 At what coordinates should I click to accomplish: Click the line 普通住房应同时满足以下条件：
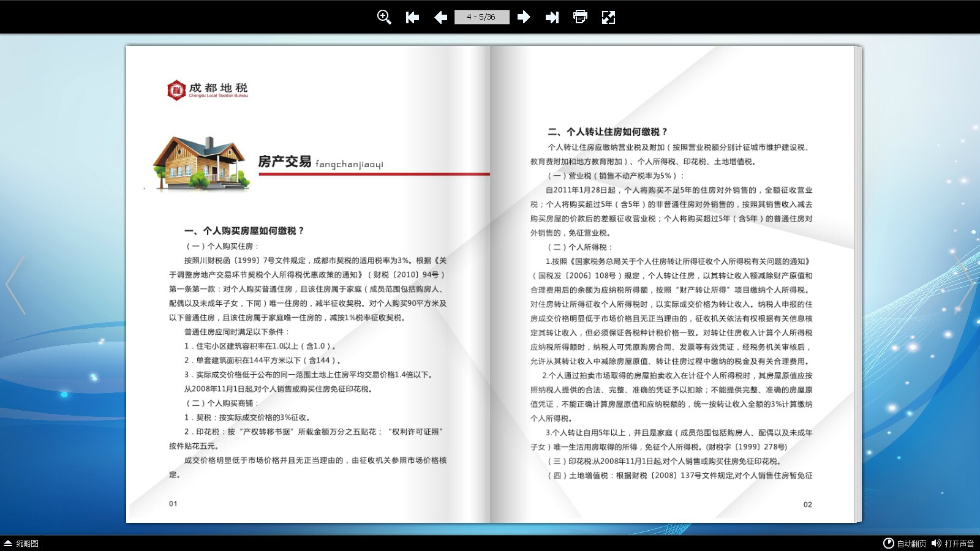click(236, 332)
